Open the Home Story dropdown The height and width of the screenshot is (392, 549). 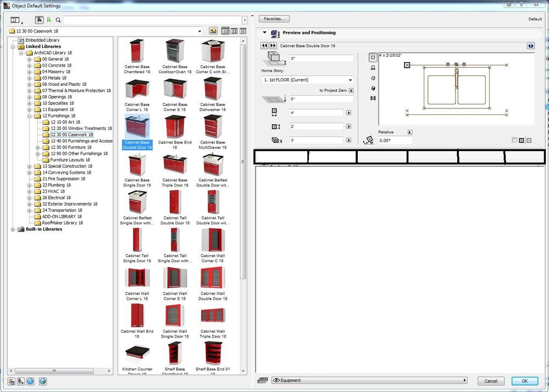click(307, 80)
